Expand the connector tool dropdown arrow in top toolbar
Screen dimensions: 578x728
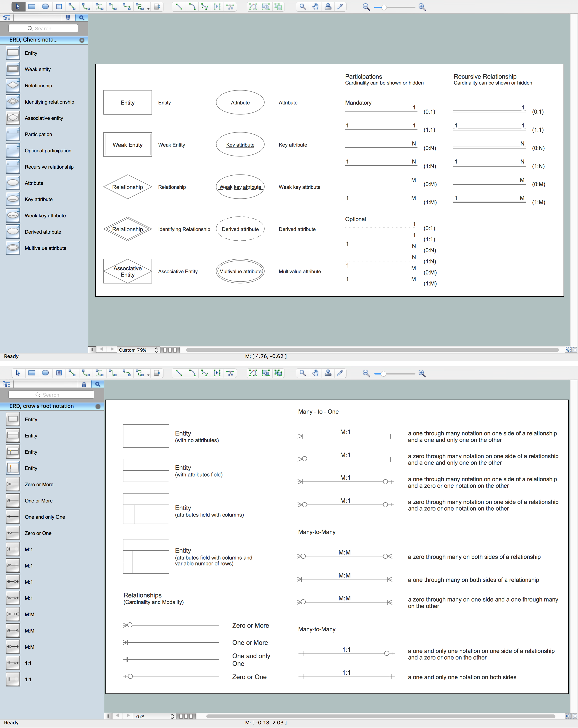tap(148, 8)
